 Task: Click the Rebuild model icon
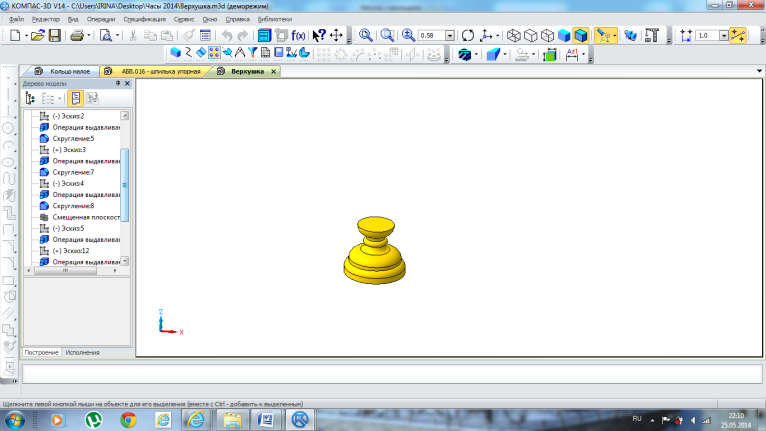pos(281,35)
